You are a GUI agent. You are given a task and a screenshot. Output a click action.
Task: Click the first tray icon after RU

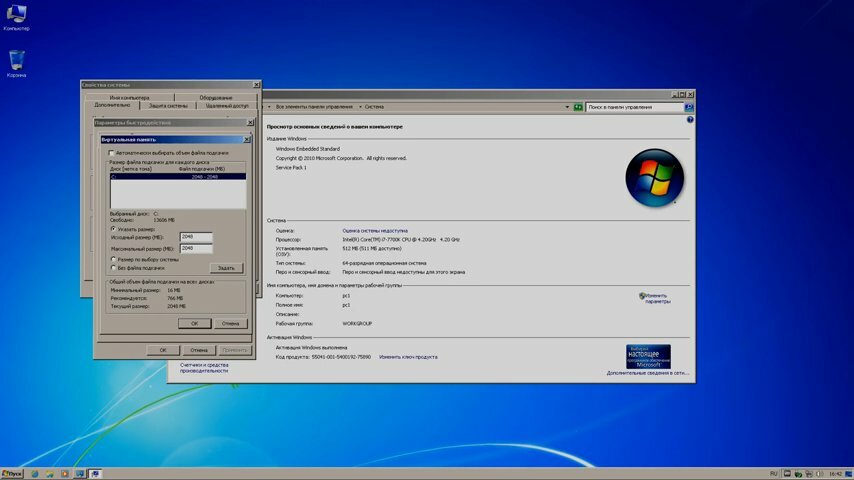click(787, 474)
